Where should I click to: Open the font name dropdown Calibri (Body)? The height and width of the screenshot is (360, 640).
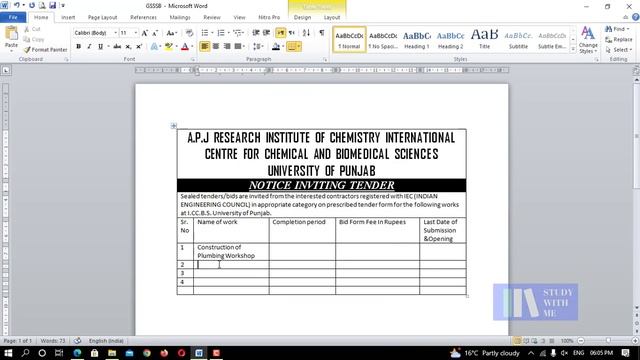(x=116, y=33)
